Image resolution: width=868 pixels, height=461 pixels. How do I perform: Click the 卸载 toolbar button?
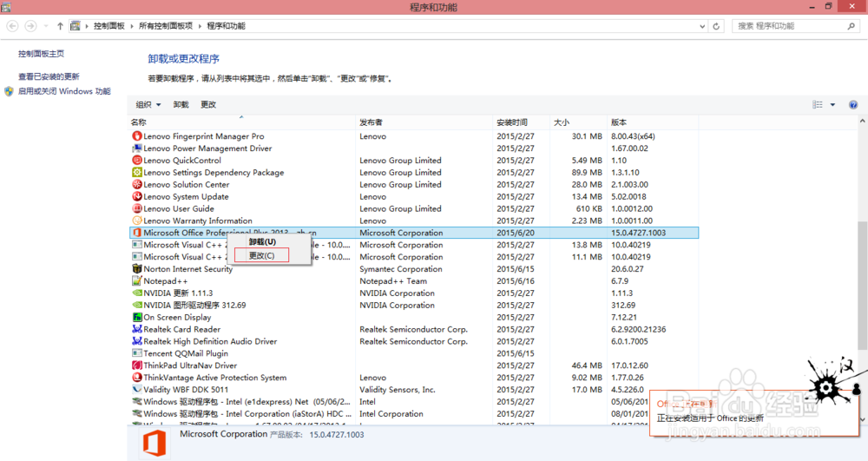(x=181, y=104)
